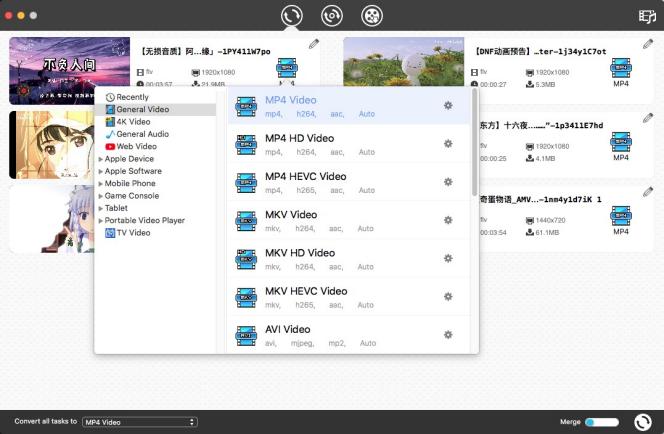664x434 pixels.
Task: Click the DNF动画预告 ...ter-1j34y1C7ot title
Action: (540, 51)
